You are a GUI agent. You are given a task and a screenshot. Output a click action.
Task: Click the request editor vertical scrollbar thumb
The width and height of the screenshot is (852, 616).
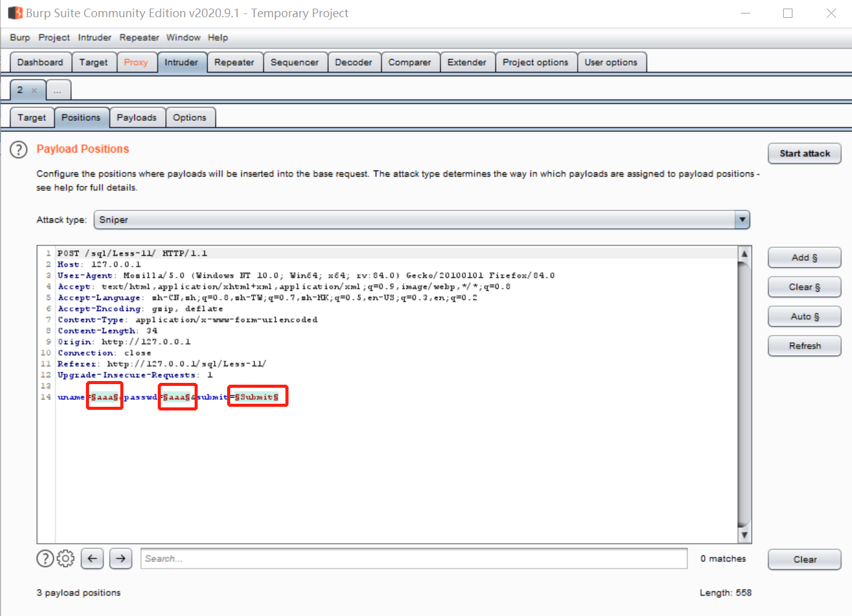[x=745, y=395]
